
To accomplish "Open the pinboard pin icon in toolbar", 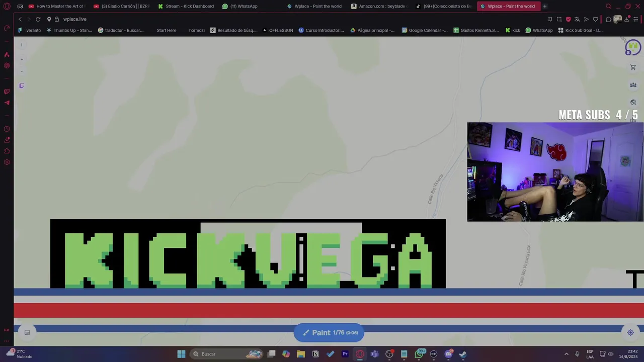I will (x=550, y=19).
